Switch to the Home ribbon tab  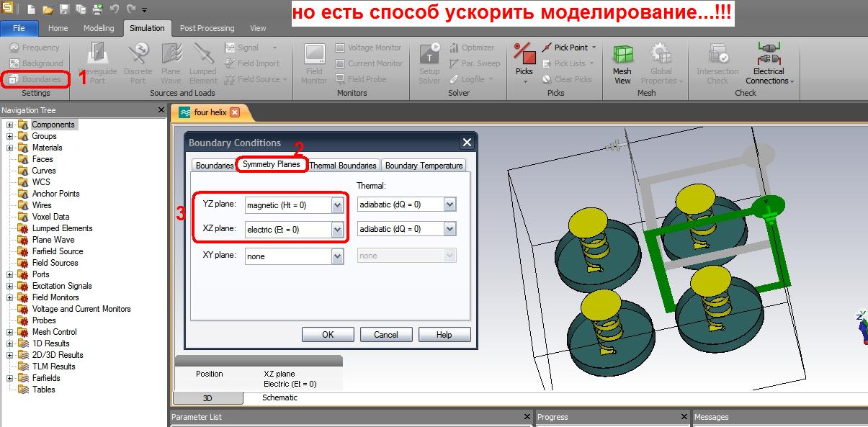coord(58,28)
